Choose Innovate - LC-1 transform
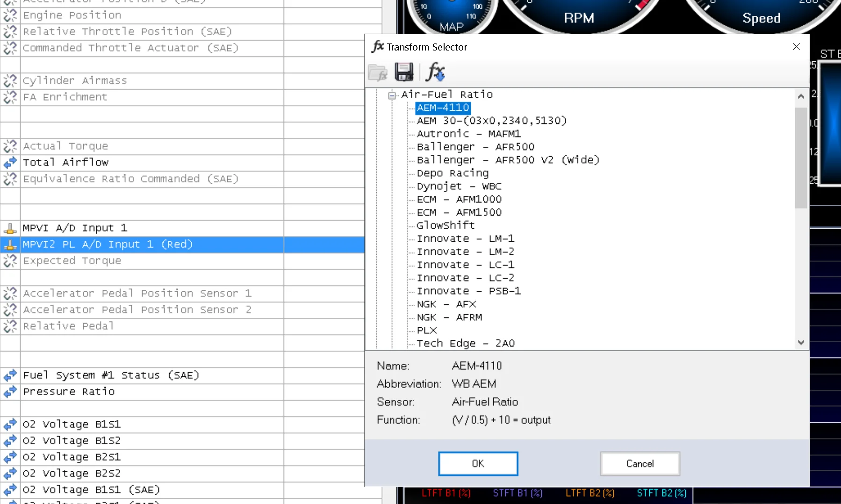This screenshot has width=841, height=504. pyautogui.click(x=466, y=265)
